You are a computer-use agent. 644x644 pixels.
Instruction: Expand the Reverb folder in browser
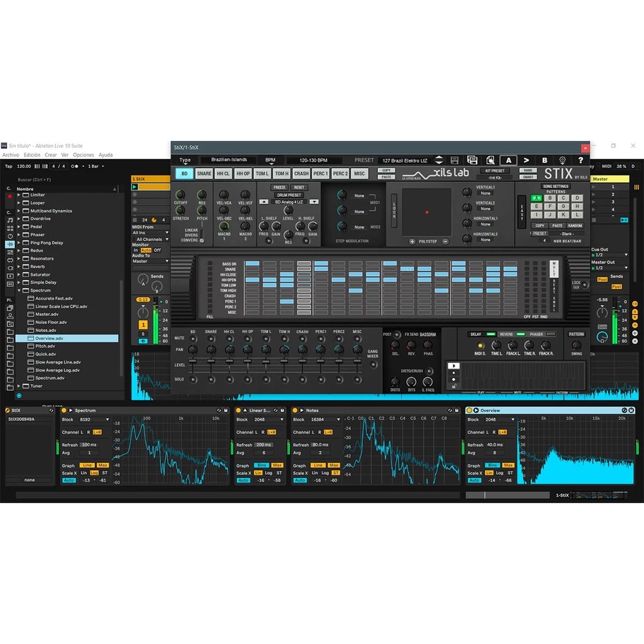pyautogui.click(x=18, y=267)
